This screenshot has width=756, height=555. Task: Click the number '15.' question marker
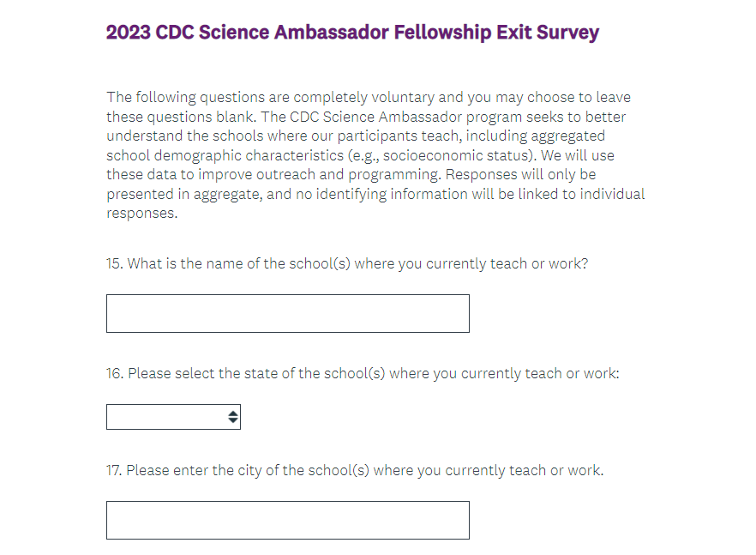pos(115,263)
